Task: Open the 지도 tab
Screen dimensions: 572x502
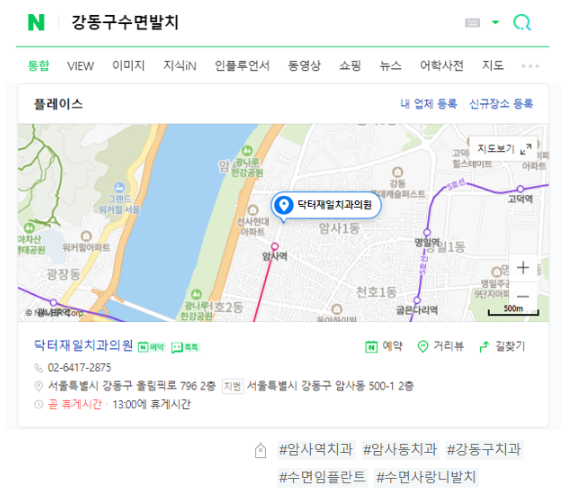Action: pos(493,66)
